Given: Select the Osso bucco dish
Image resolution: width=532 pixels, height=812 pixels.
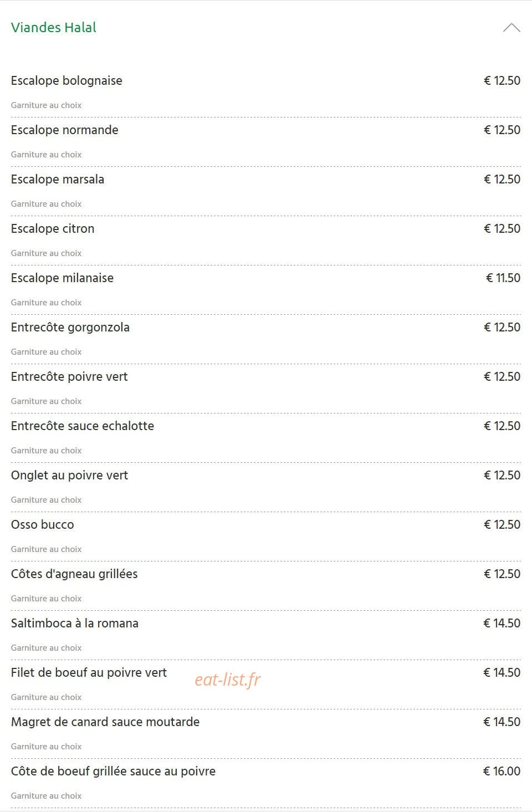Looking at the screenshot, I should 43,525.
